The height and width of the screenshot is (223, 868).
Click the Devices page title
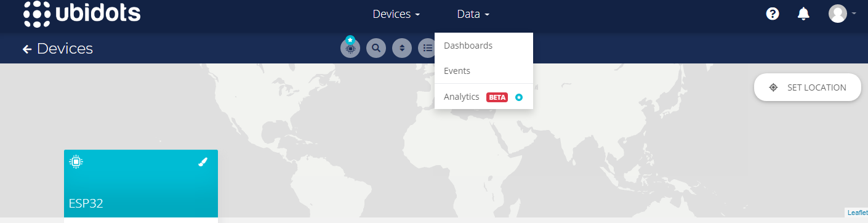click(x=65, y=49)
